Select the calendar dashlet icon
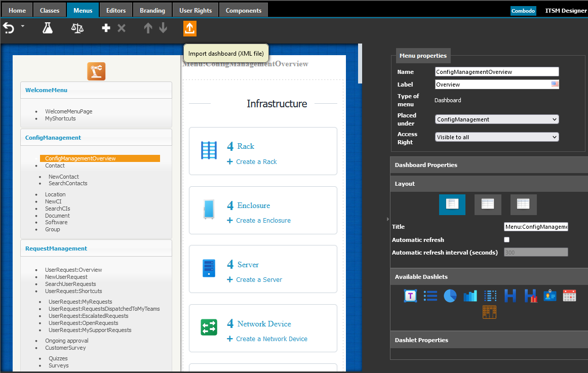The image size is (588, 373). click(569, 296)
